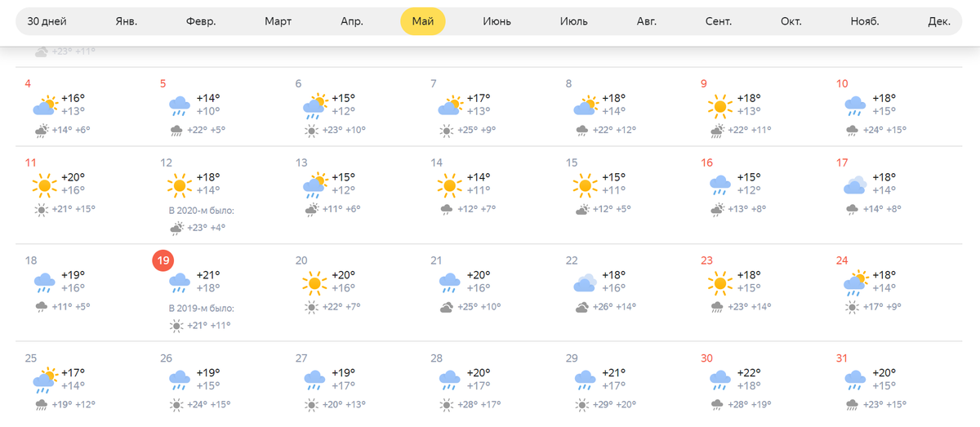
Task: Click the rain cloud icon on May 5
Action: pyautogui.click(x=180, y=106)
